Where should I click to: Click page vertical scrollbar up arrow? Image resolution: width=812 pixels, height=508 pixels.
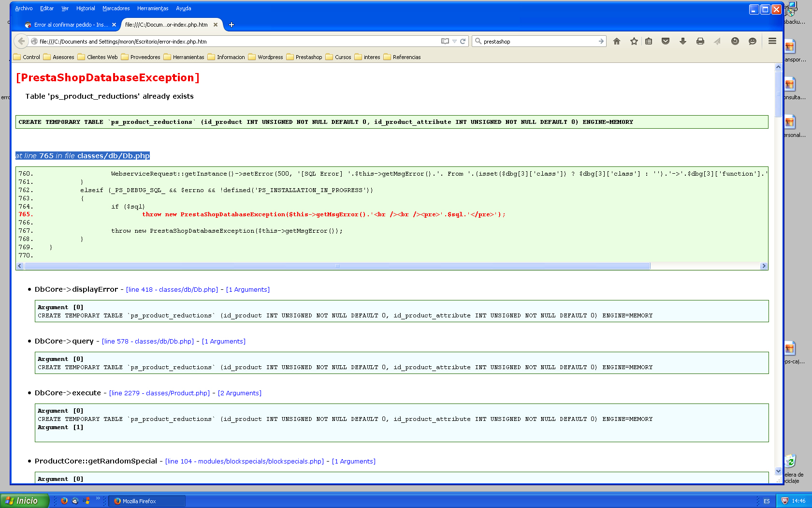coord(778,67)
